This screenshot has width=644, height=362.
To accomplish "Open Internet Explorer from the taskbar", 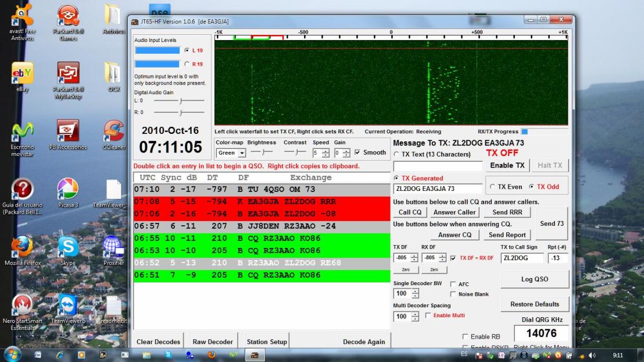I will pyautogui.click(x=59, y=354).
